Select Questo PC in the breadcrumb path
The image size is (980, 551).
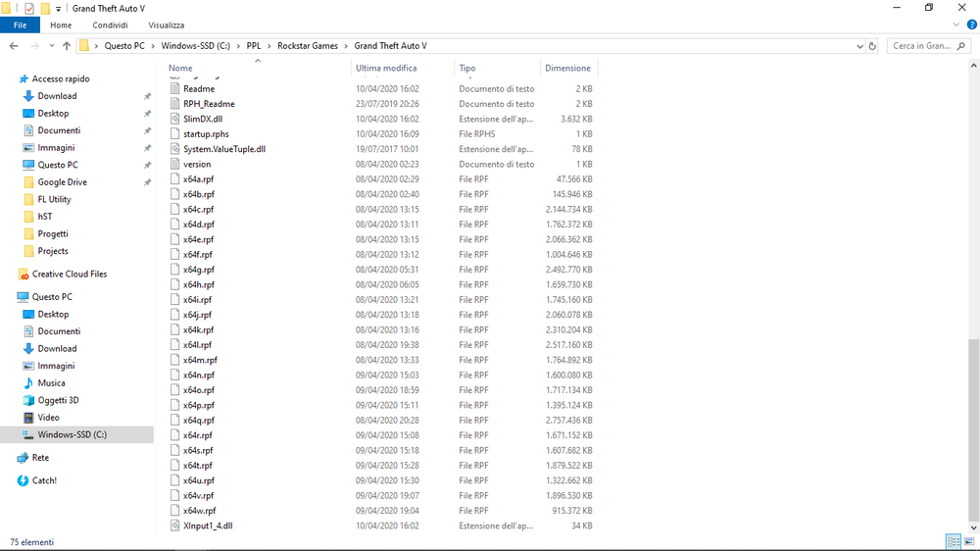pyautogui.click(x=124, y=46)
